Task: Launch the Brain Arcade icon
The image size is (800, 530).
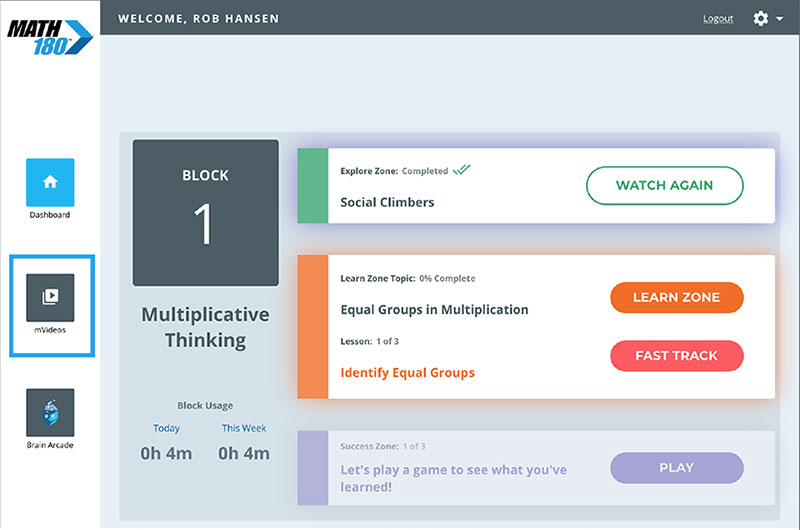Action: 50,412
